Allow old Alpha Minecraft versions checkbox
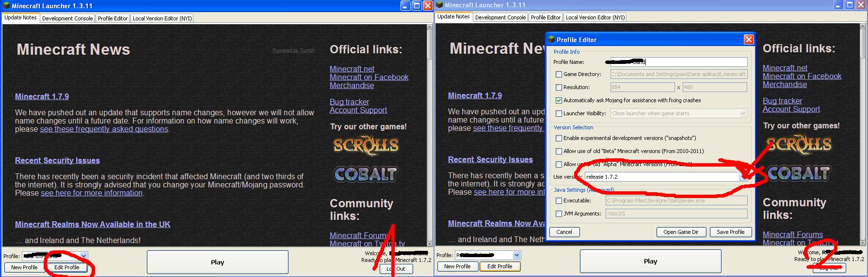 click(559, 165)
